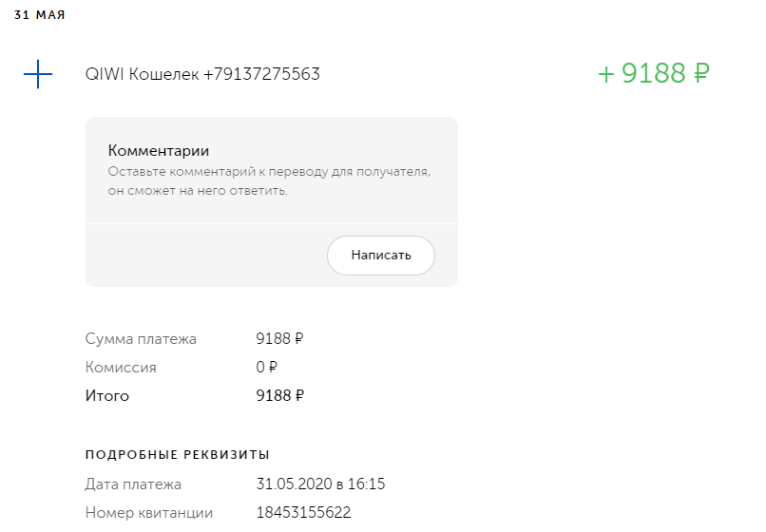This screenshot has height=532, width=766.
Task: Click the Номер квитанции label
Action: click(x=149, y=513)
